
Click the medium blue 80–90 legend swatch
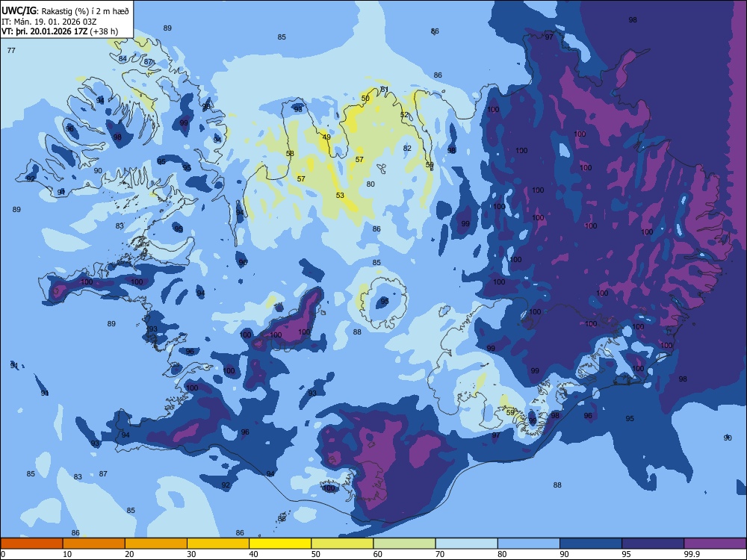pyautogui.click(x=529, y=544)
